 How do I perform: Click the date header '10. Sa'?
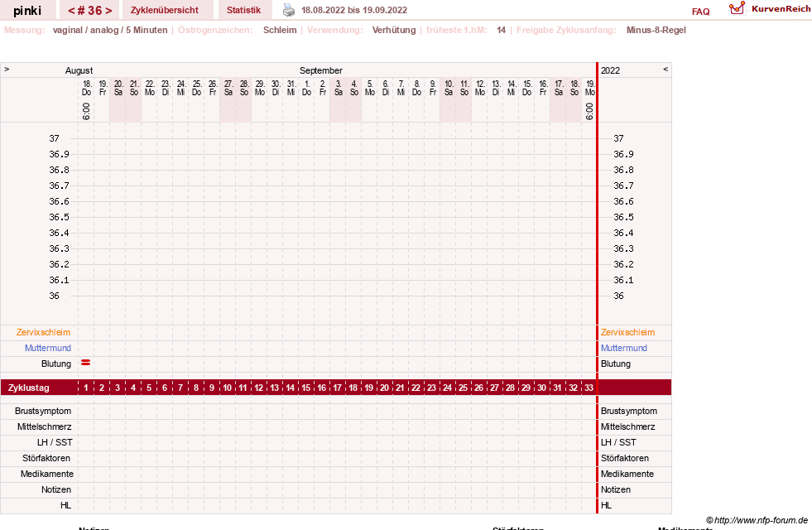point(449,88)
